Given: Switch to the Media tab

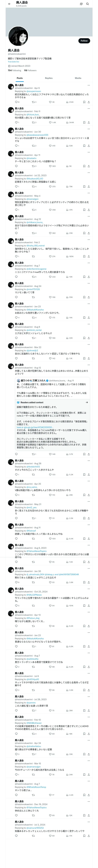Looking at the screenshot, I should click(x=78, y=78).
